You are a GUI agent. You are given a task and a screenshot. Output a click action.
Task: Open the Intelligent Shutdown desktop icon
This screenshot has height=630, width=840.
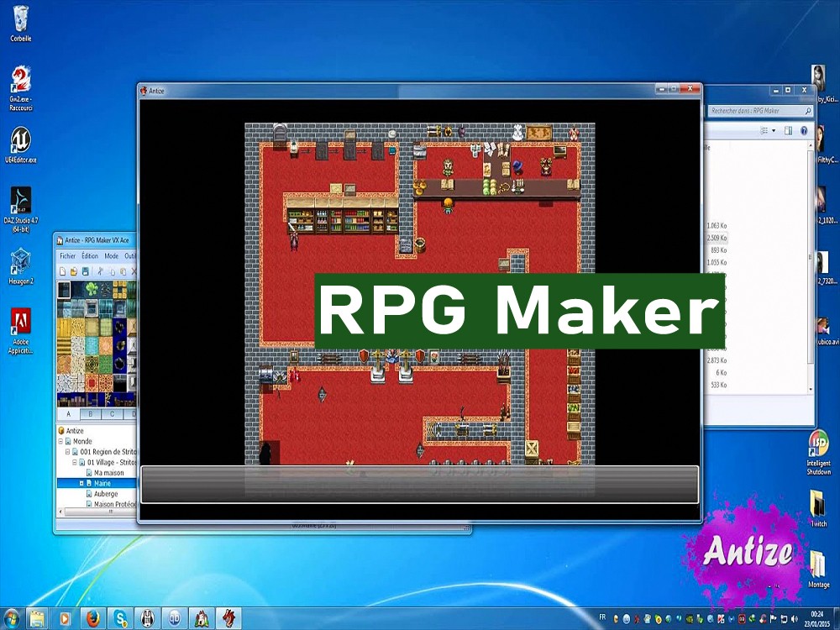[x=818, y=453]
